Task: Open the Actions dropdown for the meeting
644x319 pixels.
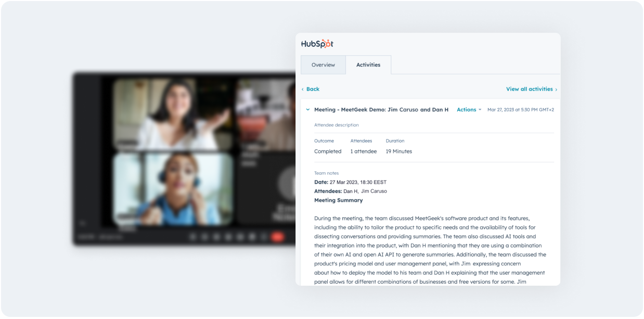Action: pyautogui.click(x=468, y=110)
